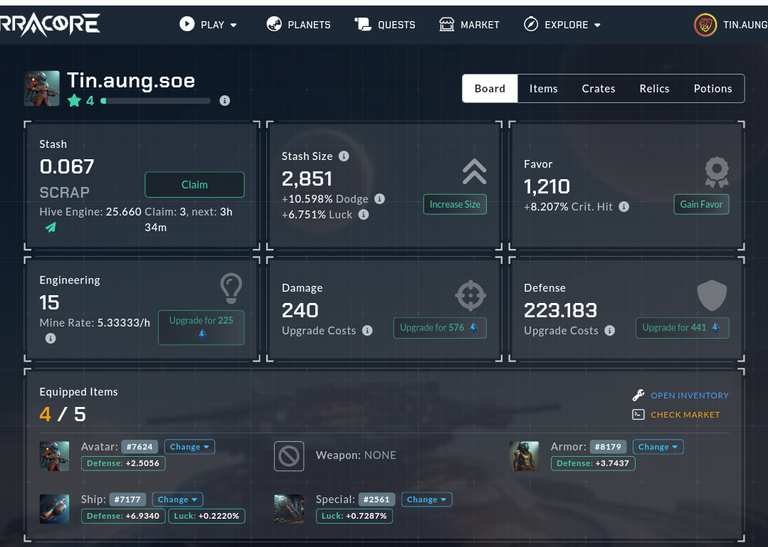Screen dimensions: 768x547
Task: Click the Ship #7177 ID badge
Action: coord(127,499)
